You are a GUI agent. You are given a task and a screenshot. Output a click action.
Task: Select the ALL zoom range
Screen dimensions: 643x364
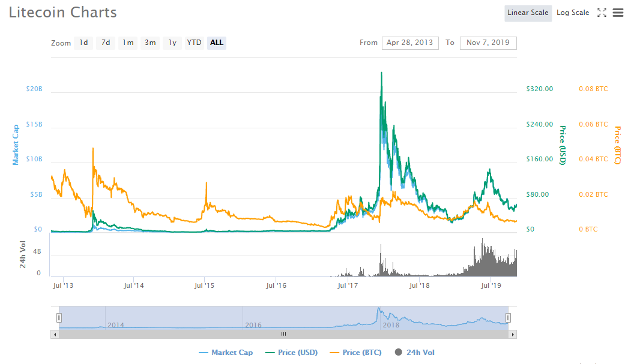point(217,43)
